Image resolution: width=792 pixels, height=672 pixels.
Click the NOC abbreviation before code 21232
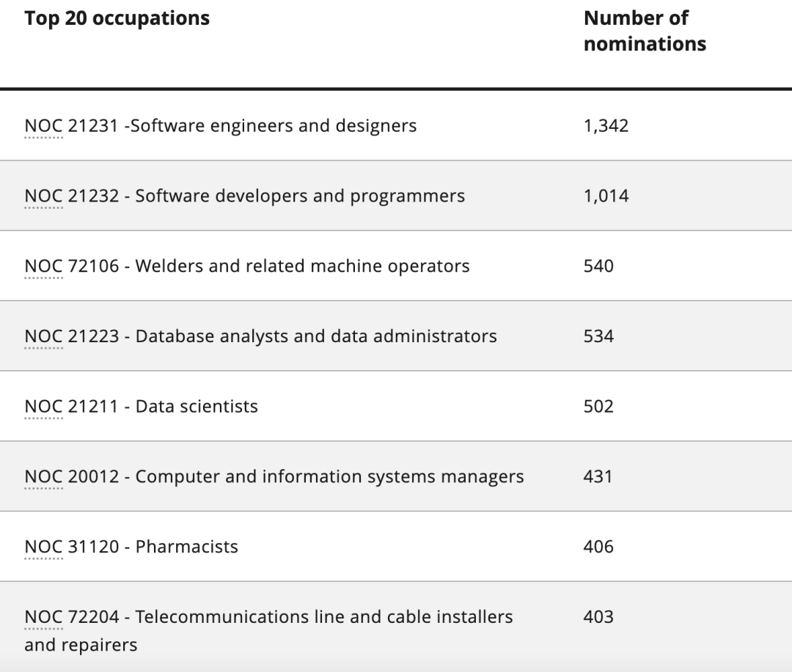click(x=43, y=196)
